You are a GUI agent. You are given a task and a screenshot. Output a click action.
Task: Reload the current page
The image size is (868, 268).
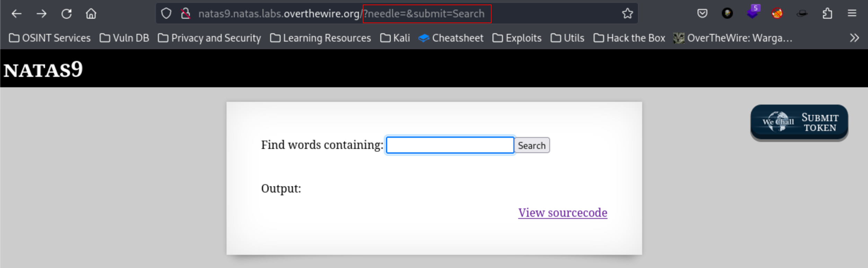tap(67, 14)
